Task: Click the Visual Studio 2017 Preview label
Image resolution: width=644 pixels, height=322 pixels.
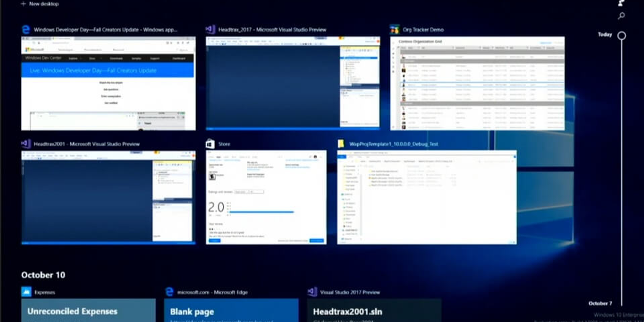Action: (x=350, y=292)
